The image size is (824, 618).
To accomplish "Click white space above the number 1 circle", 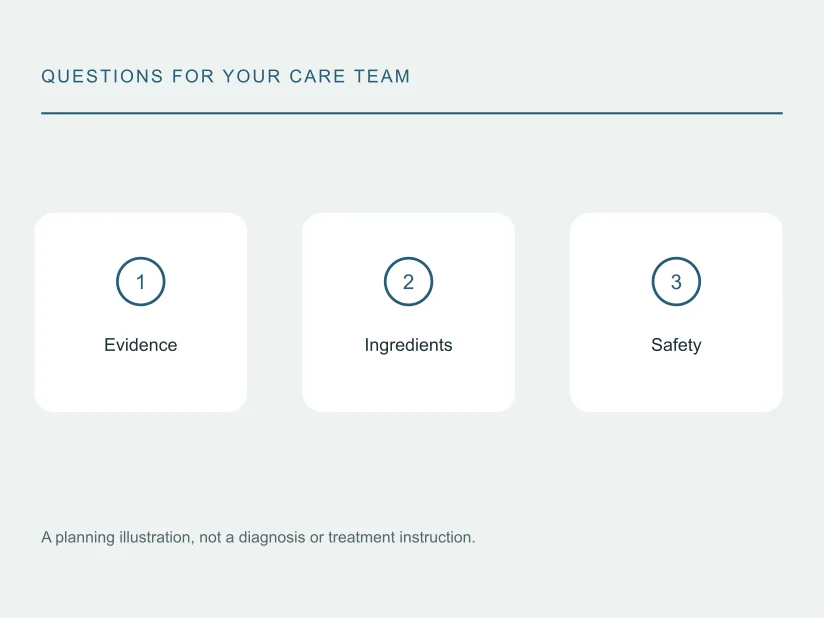I will pos(140,234).
